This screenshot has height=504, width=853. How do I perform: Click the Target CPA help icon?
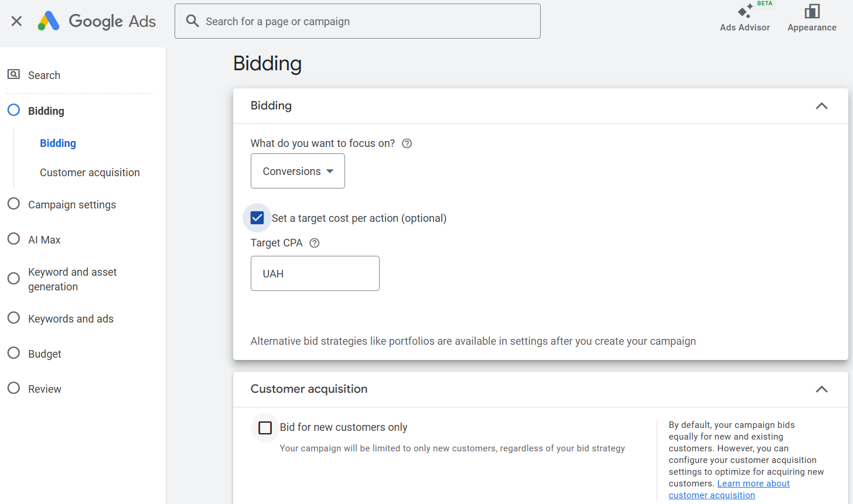(314, 243)
